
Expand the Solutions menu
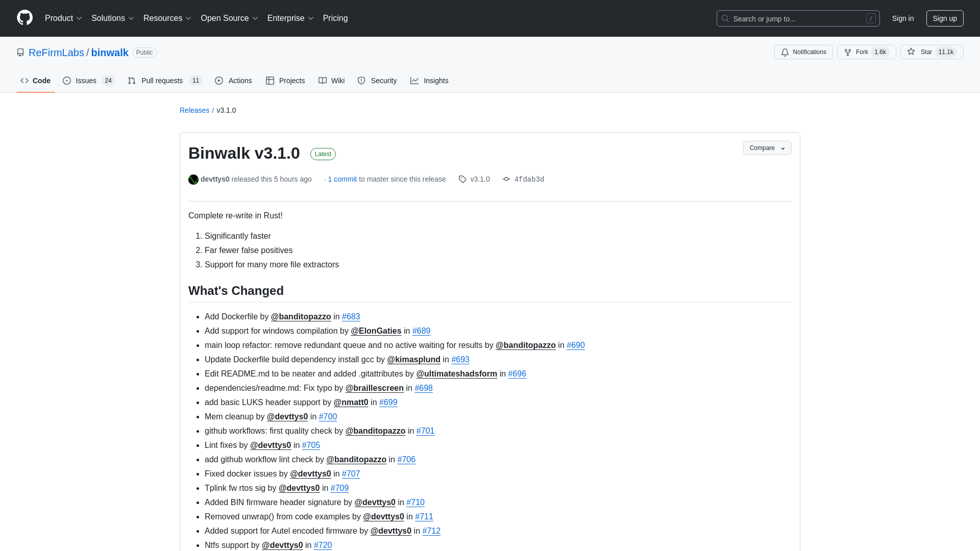(113, 18)
